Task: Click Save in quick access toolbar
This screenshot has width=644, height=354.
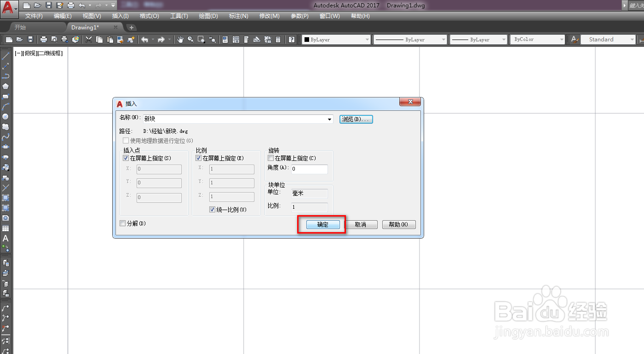Action: tap(48, 5)
